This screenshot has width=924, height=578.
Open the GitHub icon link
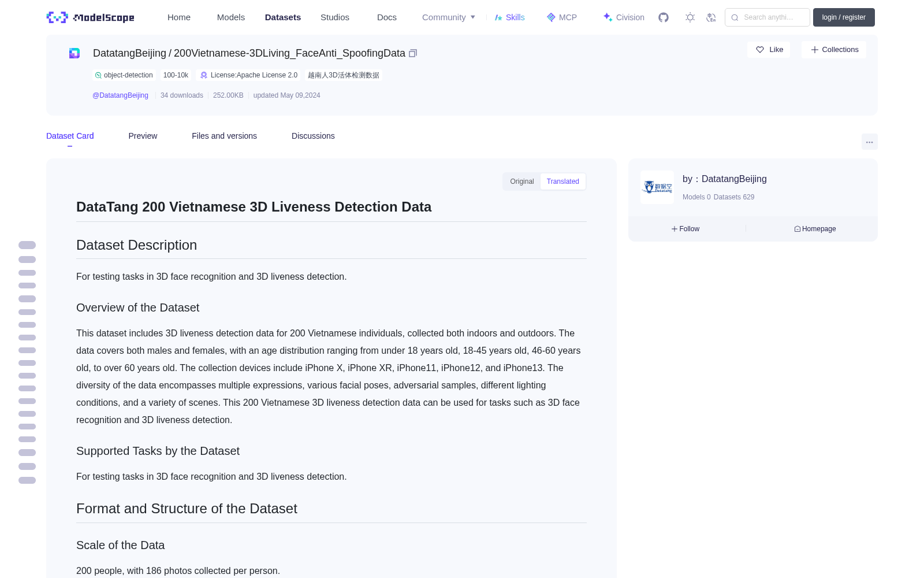664,17
